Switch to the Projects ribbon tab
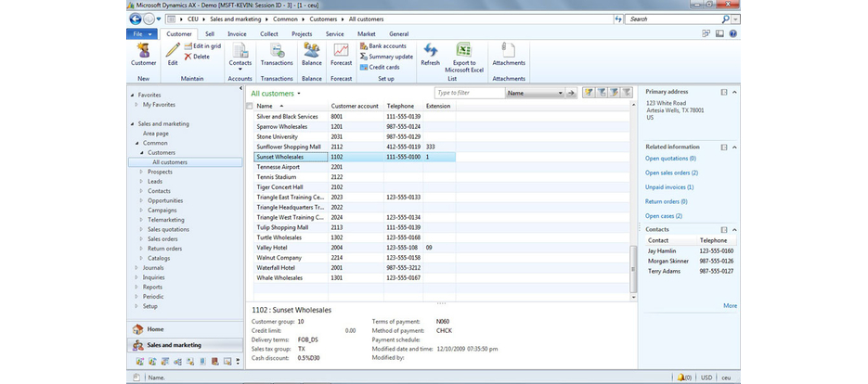Screen dimensions: 868x384 [302, 33]
